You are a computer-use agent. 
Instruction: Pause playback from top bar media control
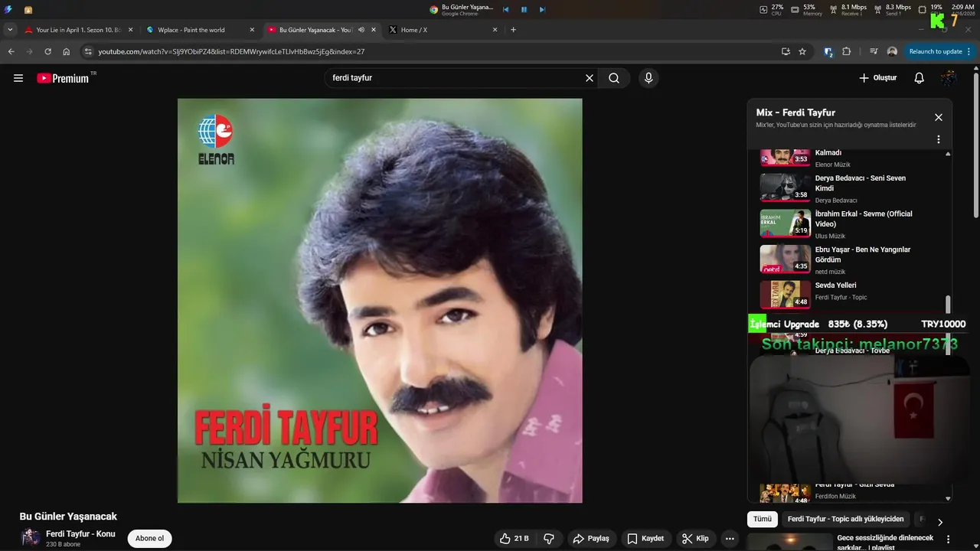tap(524, 10)
